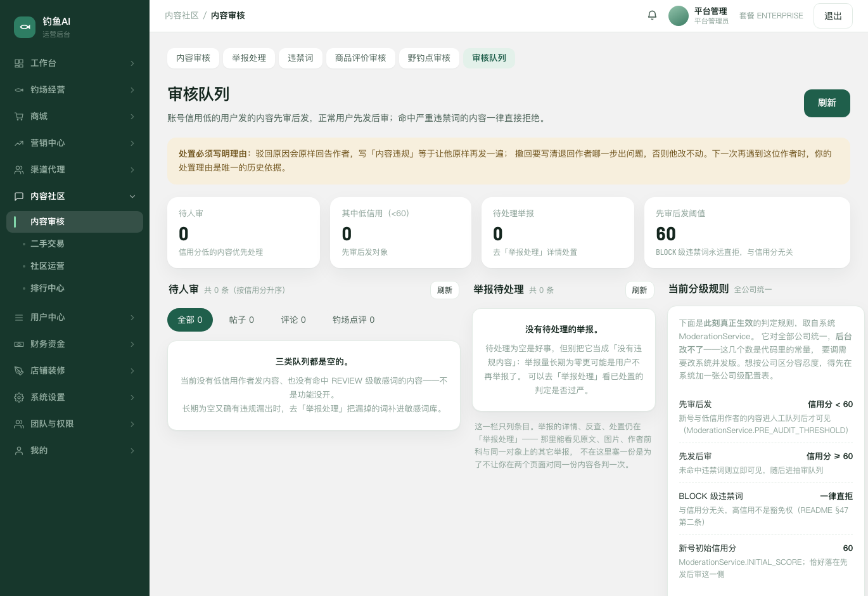Click the 平台管理 user avatar

[x=679, y=16]
